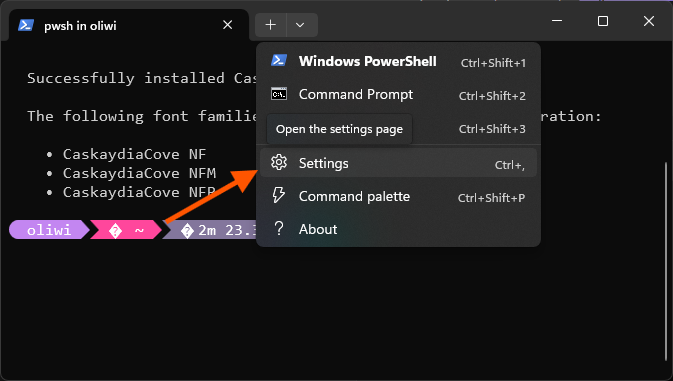Launch Command Prompt profile
This screenshot has height=381, width=673.
[398, 94]
